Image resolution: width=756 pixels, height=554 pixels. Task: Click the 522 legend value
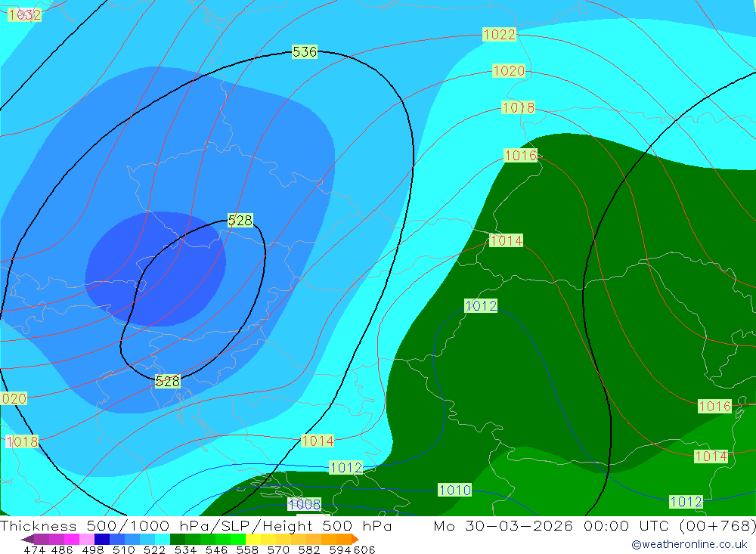coord(154,549)
